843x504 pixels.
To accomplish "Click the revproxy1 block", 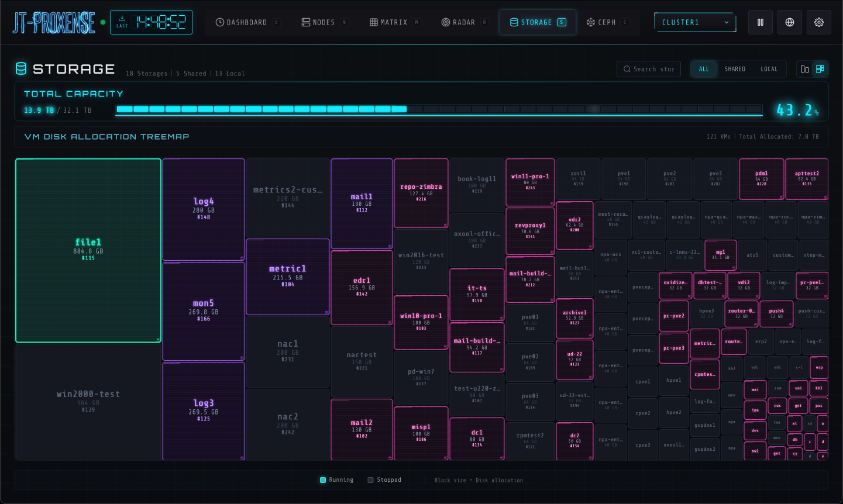I will click(530, 231).
